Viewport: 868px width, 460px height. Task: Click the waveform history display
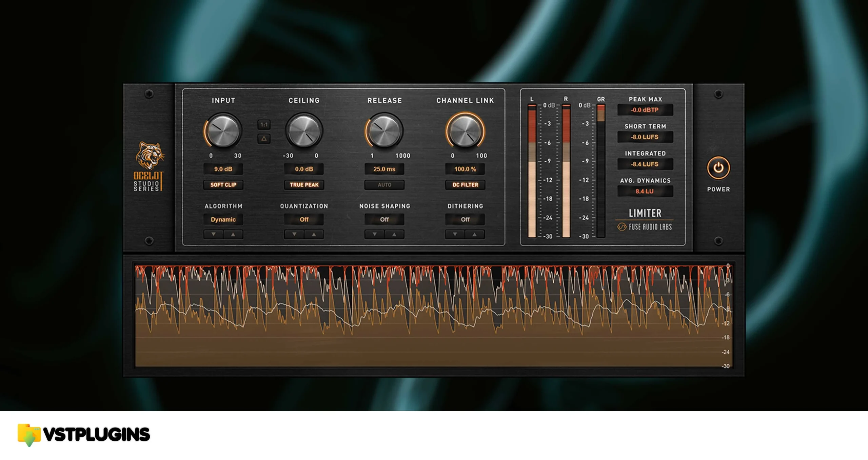434,316
